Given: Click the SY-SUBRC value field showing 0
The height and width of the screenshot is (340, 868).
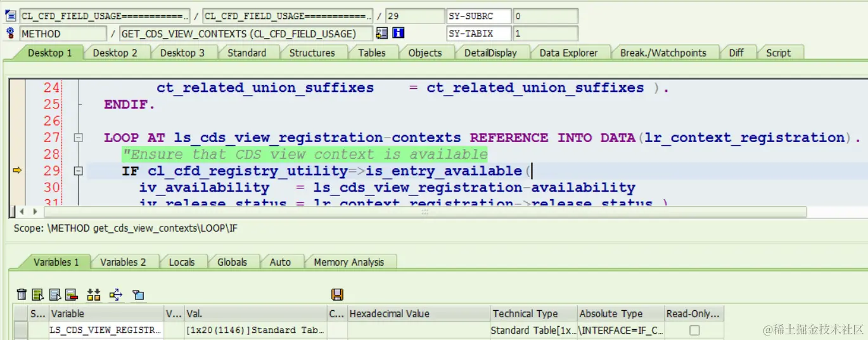Looking at the screenshot, I should tap(545, 16).
